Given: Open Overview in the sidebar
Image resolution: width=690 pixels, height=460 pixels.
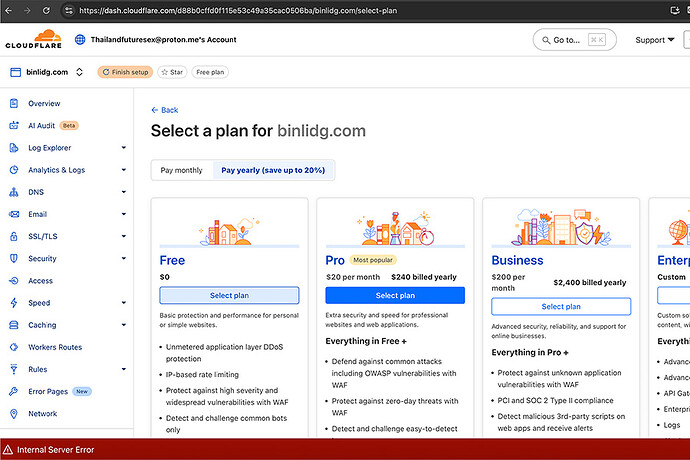Looking at the screenshot, I should 44,103.
